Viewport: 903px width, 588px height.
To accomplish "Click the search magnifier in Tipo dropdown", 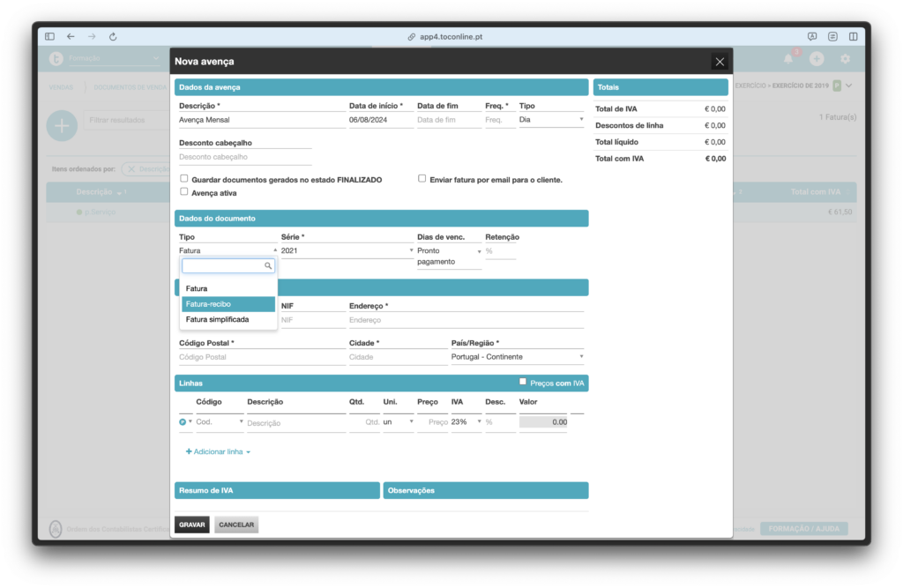I will pos(268,265).
